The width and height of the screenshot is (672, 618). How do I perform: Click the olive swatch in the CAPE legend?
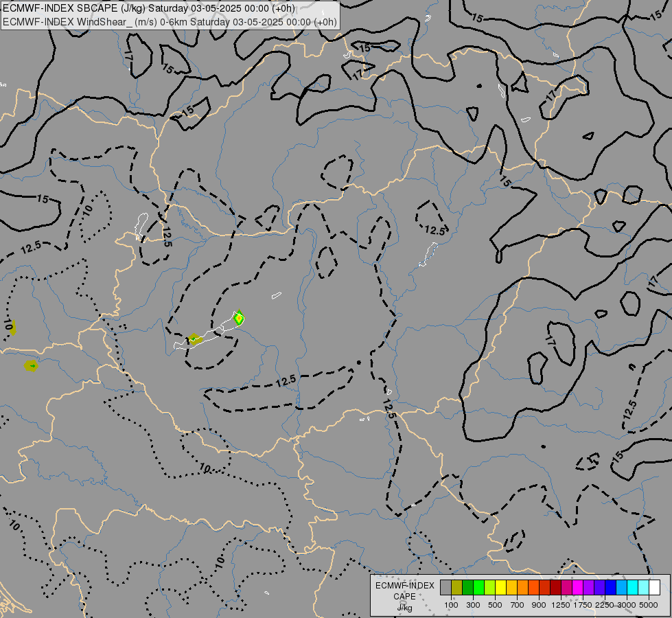click(457, 587)
